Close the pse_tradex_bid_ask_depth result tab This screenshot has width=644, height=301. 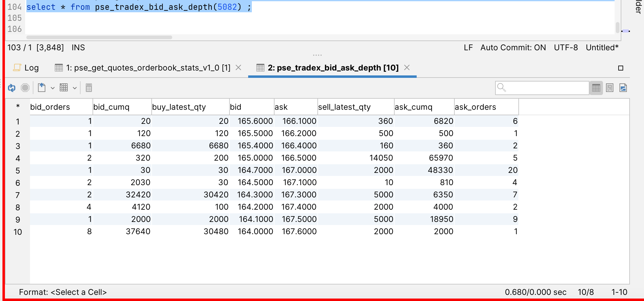pyautogui.click(x=407, y=67)
